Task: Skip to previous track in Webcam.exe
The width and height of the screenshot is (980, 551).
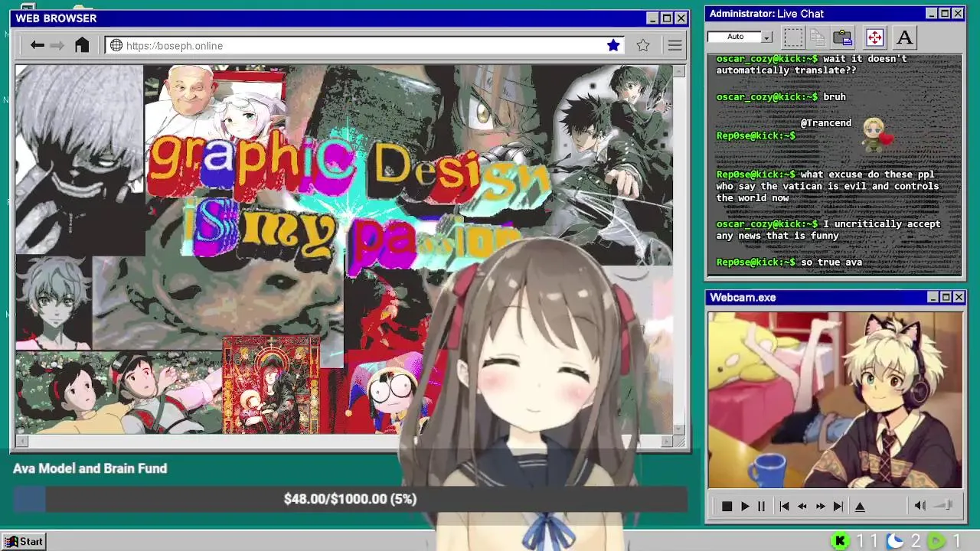Action: click(x=784, y=507)
